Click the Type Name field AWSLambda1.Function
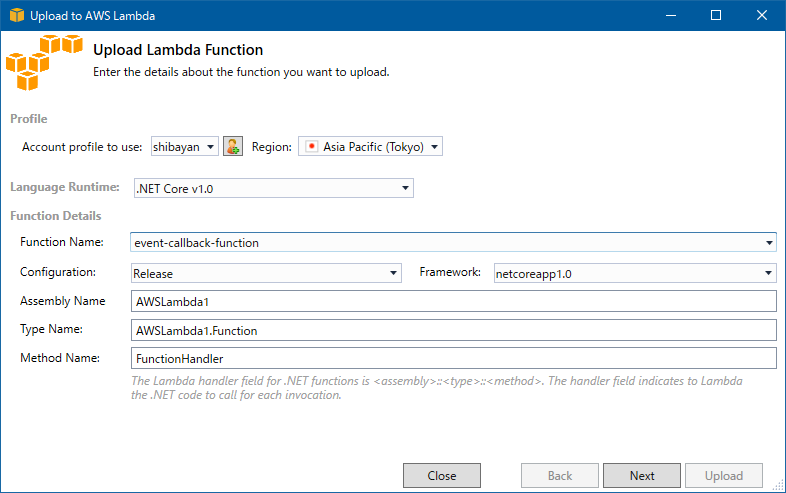 (454, 330)
